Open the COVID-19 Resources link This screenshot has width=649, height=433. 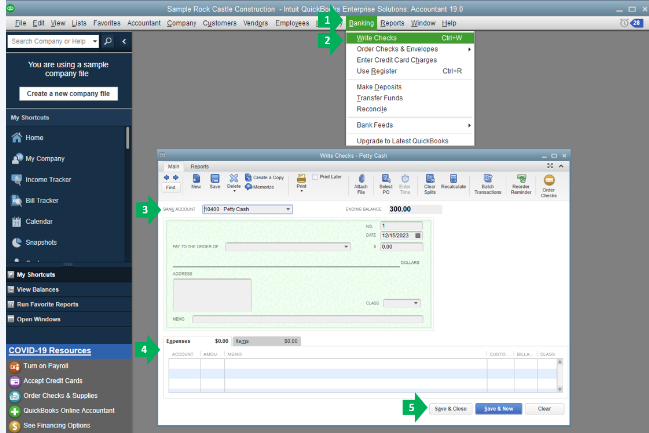coord(50,350)
